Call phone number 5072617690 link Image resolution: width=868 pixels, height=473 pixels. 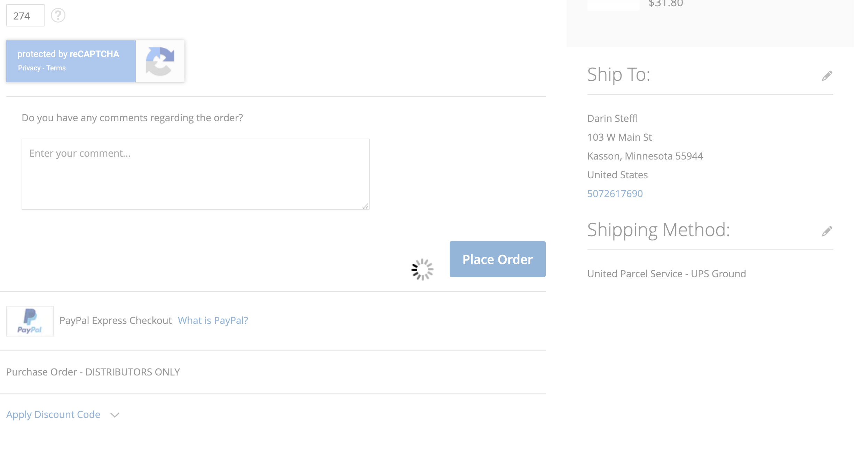pos(615,194)
